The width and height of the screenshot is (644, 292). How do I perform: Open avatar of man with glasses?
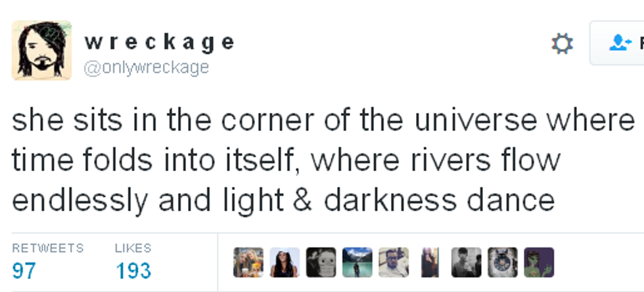(x=393, y=262)
